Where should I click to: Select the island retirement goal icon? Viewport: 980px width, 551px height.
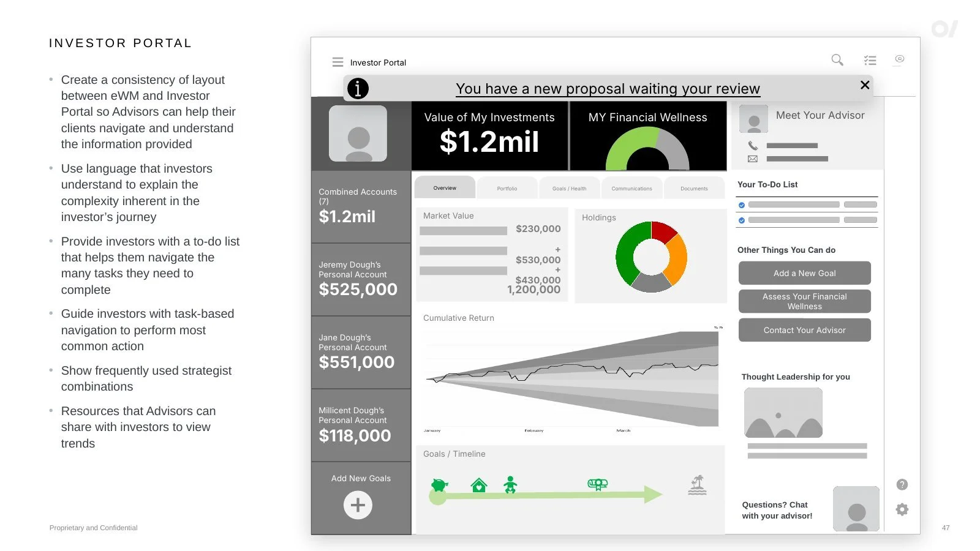point(697,485)
